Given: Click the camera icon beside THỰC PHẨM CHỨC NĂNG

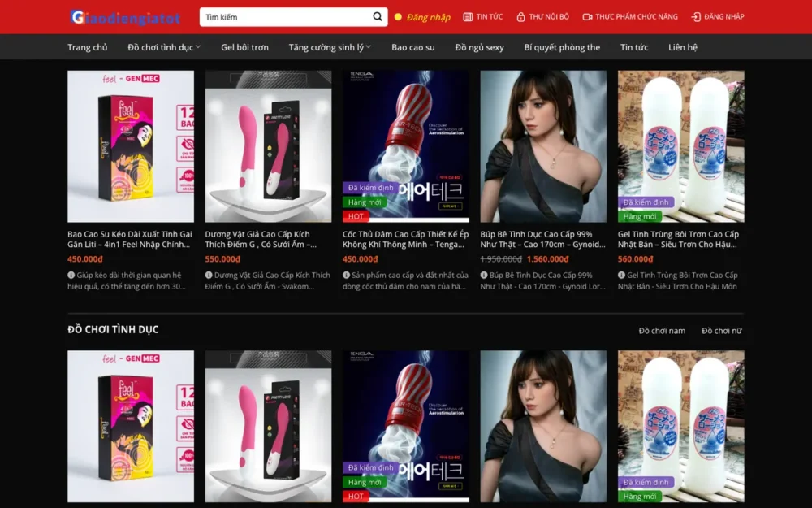Looking at the screenshot, I should (x=587, y=16).
